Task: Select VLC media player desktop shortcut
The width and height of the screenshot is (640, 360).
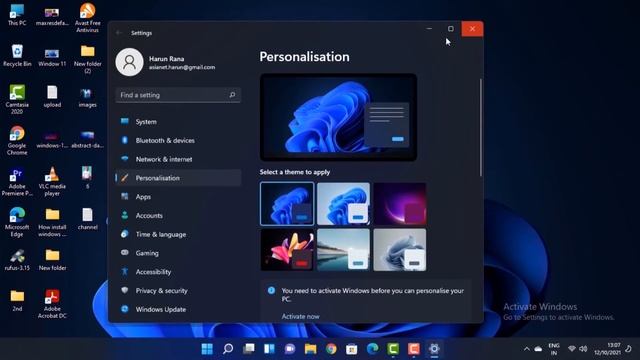Action: click(52, 182)
